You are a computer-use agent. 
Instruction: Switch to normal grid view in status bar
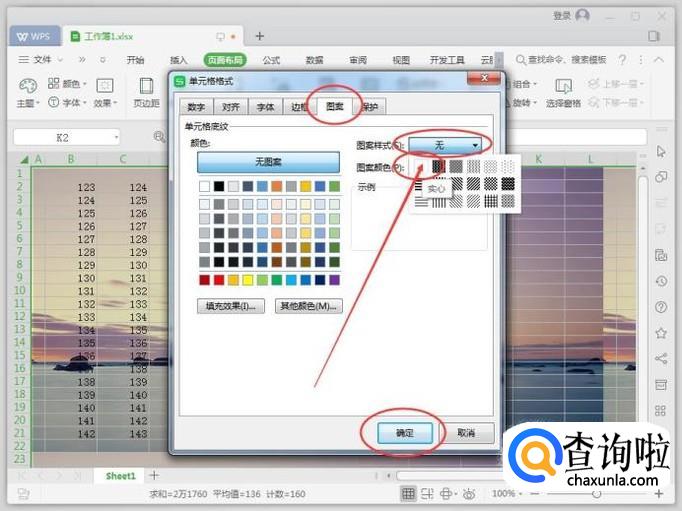pos(408,493)
